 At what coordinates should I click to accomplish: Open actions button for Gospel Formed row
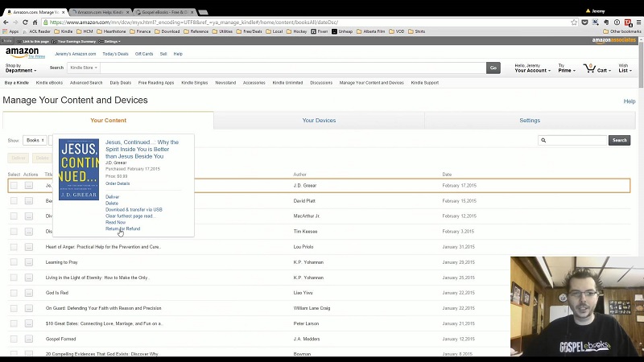(x=28, y=339)
